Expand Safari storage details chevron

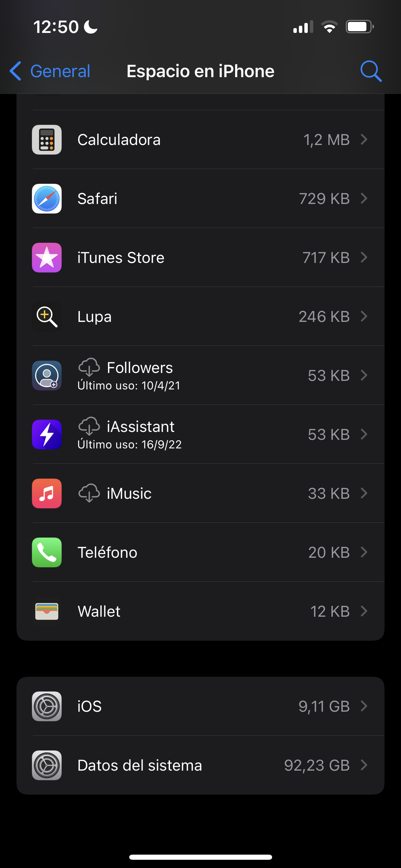point(364,198)
